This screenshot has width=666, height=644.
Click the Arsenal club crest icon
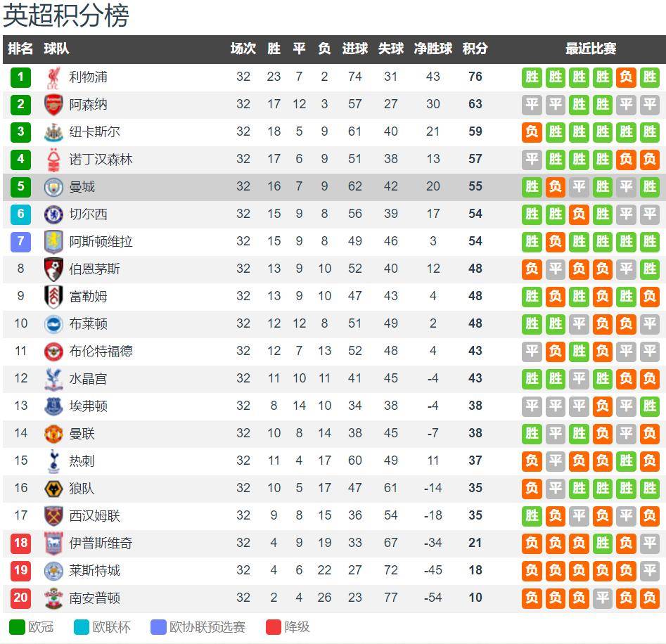click(x=53, y=105)
